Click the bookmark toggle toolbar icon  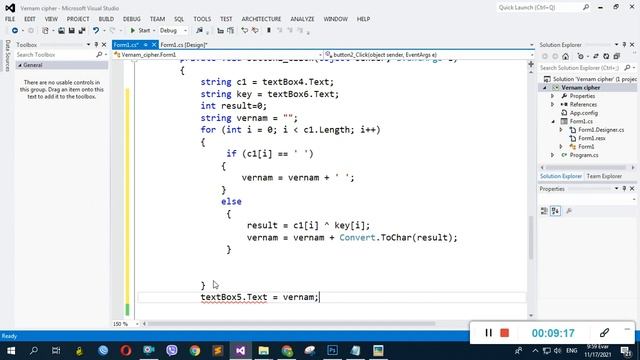[269, 31]
